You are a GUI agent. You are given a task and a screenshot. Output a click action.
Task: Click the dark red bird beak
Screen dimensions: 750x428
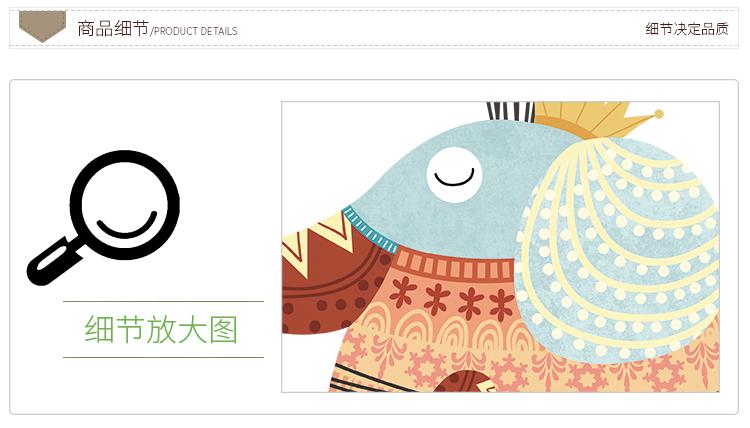330,282
